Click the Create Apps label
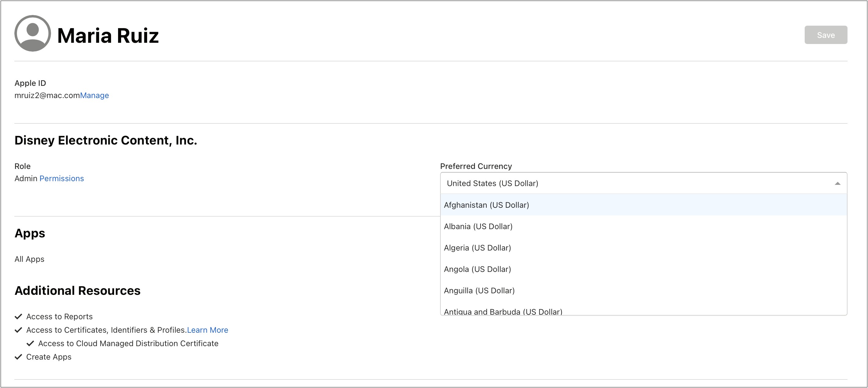Image resolution: width=868 pixels, height=388 pixels. pos(49,357)
